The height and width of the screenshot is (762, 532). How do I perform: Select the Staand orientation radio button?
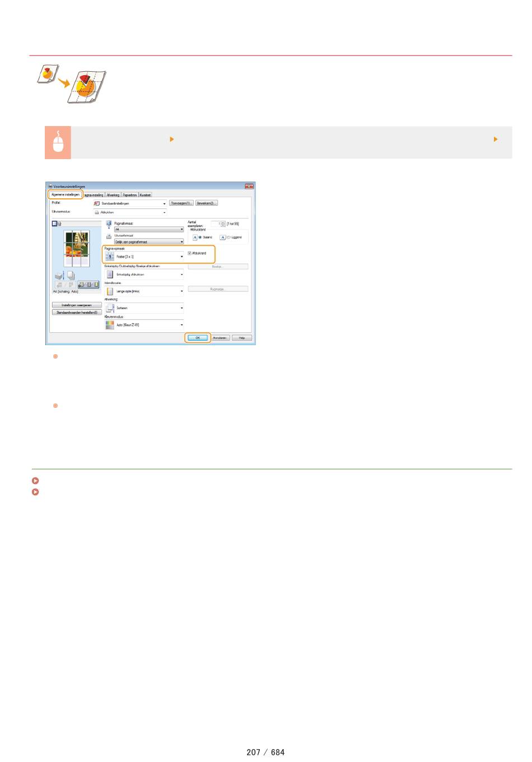coord(200,238)
